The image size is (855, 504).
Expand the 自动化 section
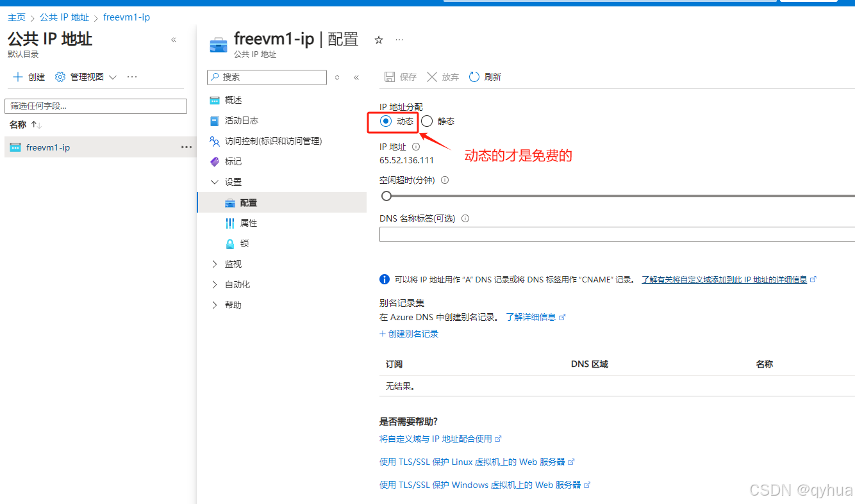(x=214, y=284)
